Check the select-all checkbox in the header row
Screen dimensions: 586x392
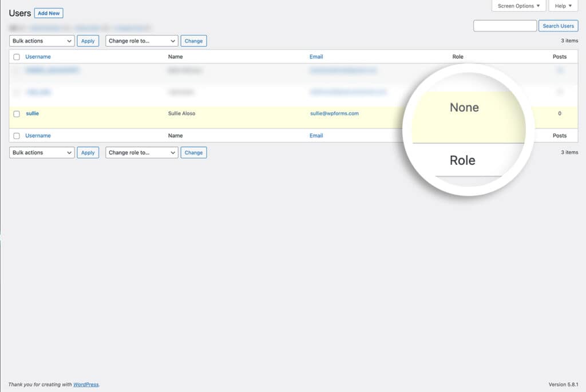click(x=16, y=57)
